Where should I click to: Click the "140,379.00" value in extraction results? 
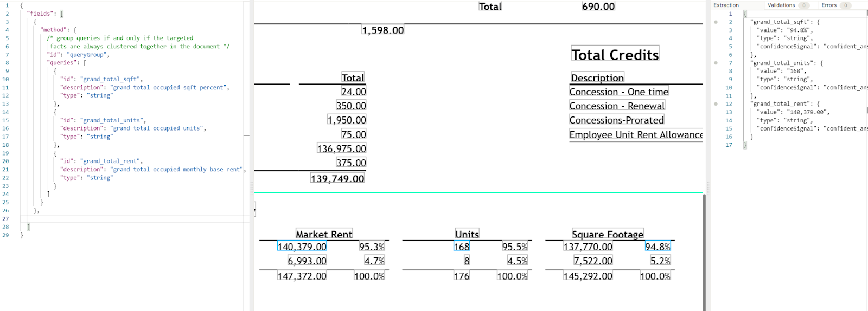tap(807, 112)
